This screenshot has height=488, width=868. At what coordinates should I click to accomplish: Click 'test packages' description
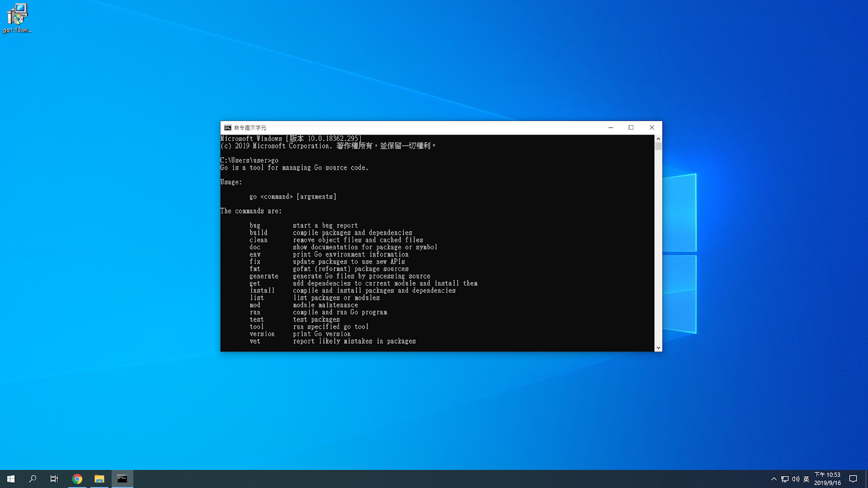(316, 319)
